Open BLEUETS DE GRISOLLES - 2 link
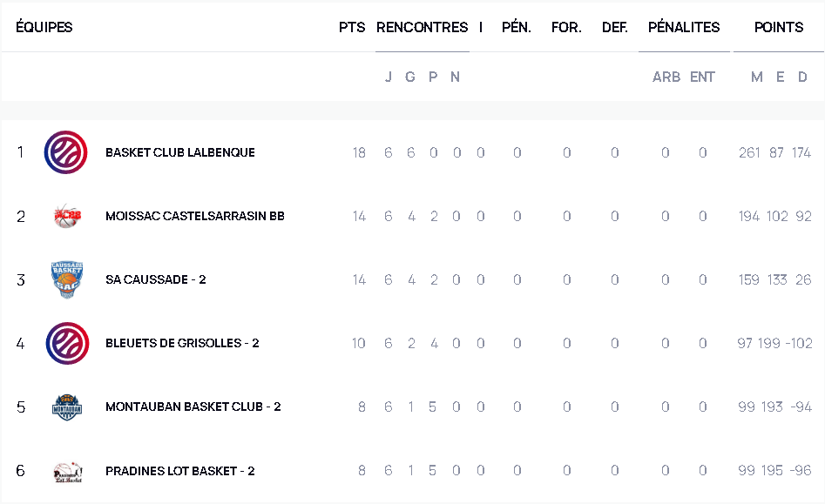Image resolution: width=825 pixels, height=504 pixels. [182, 343]
